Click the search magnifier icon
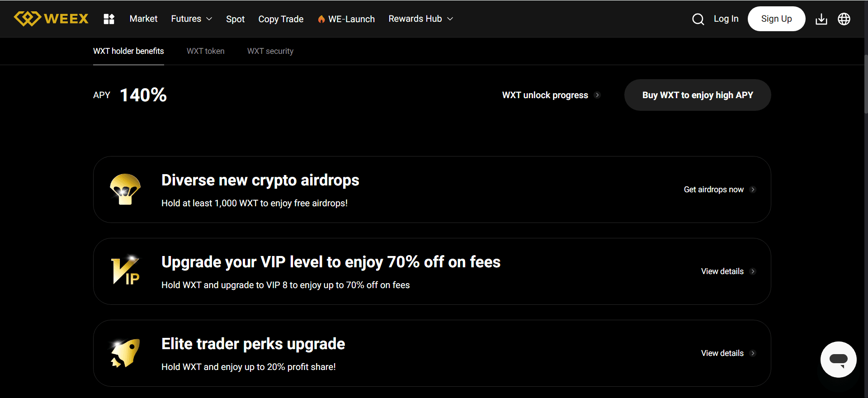Viewport: 868px width, 398px height. point(698,19)
